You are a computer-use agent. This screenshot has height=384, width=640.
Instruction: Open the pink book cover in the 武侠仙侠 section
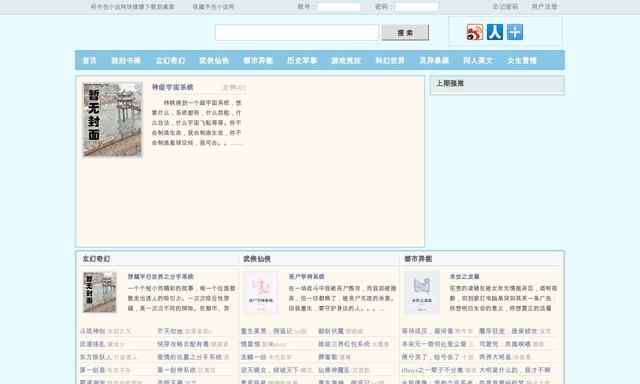[x=261, y=293]
